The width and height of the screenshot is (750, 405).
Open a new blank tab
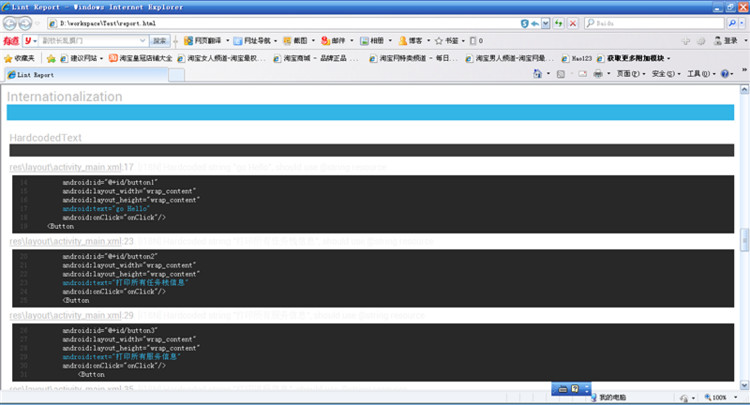(x=176, y=75)
